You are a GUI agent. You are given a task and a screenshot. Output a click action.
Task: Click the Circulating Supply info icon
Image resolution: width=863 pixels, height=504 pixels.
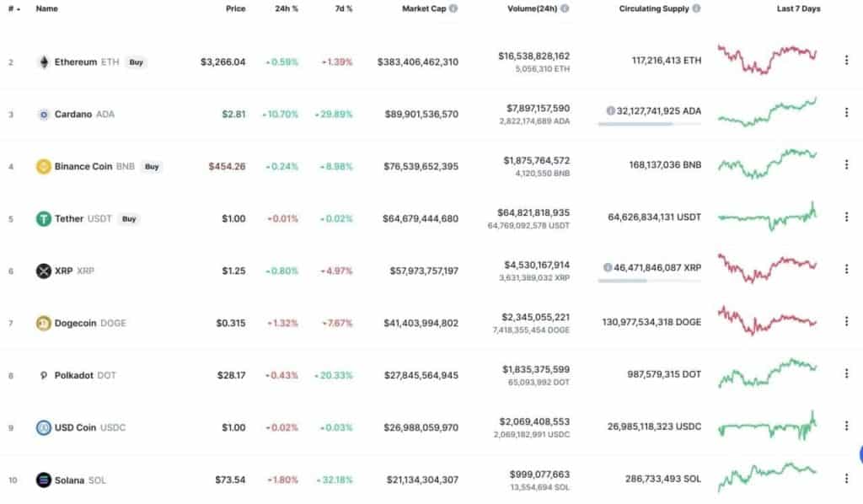click(696, 8)
